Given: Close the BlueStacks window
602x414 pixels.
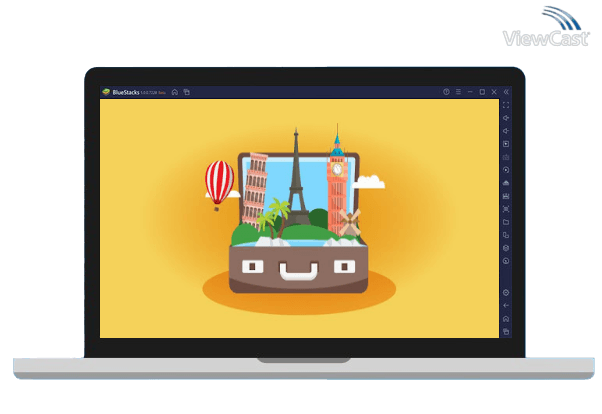Looking at the screenshot, I should (x=494, y=92).
